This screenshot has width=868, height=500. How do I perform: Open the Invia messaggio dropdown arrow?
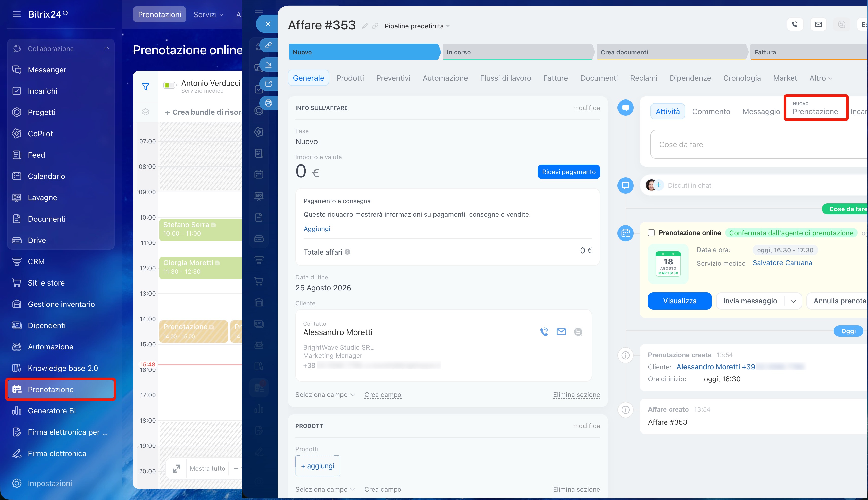coord(793,301)
